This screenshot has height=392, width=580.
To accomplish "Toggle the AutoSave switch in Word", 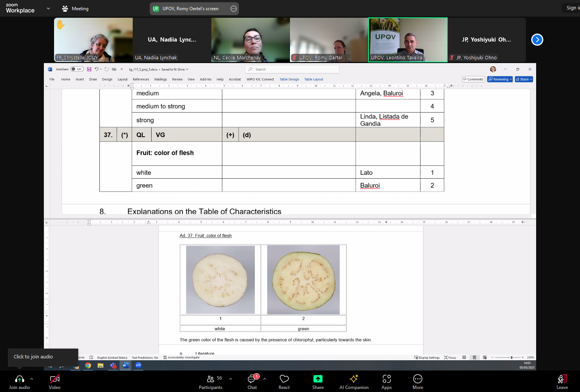I will click(x=77, y=69).
